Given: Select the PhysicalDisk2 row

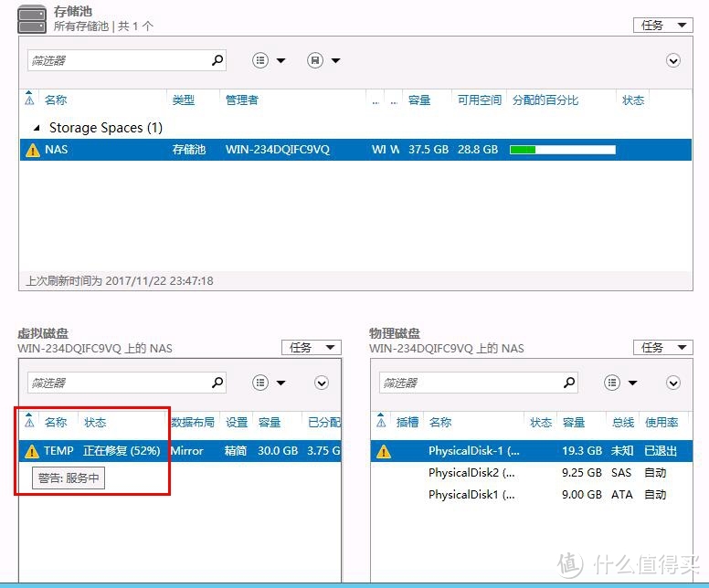Looking at the screenshot, I should point(471,473).
